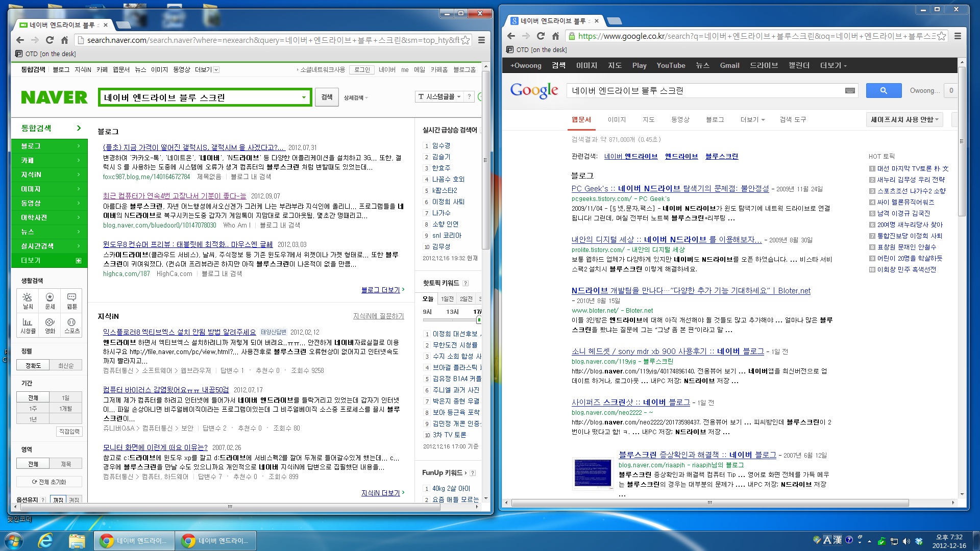Open Windows Explorer from taskbar
This screenshot has height=551, width=980.
[x=77, y=541]
